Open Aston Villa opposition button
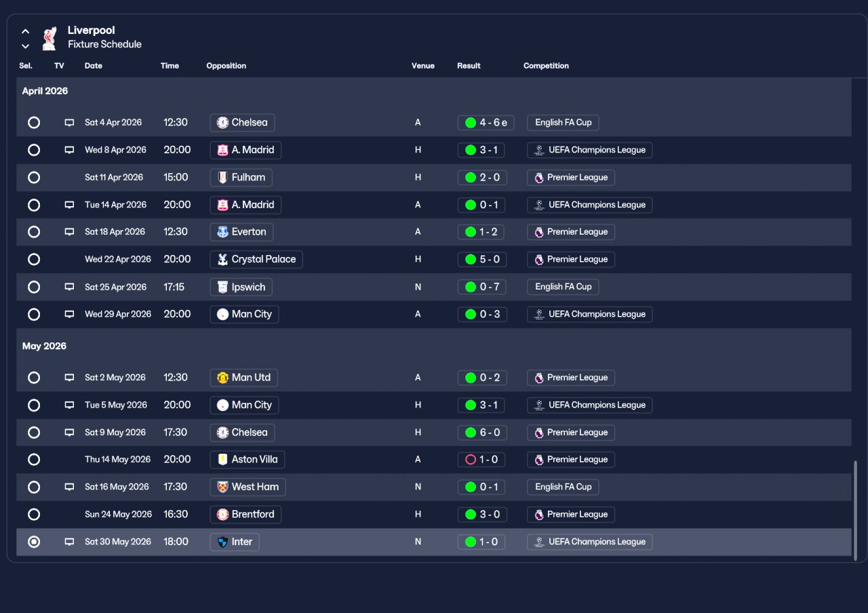This screenshot has height=613, width=868. pos(248,460)
